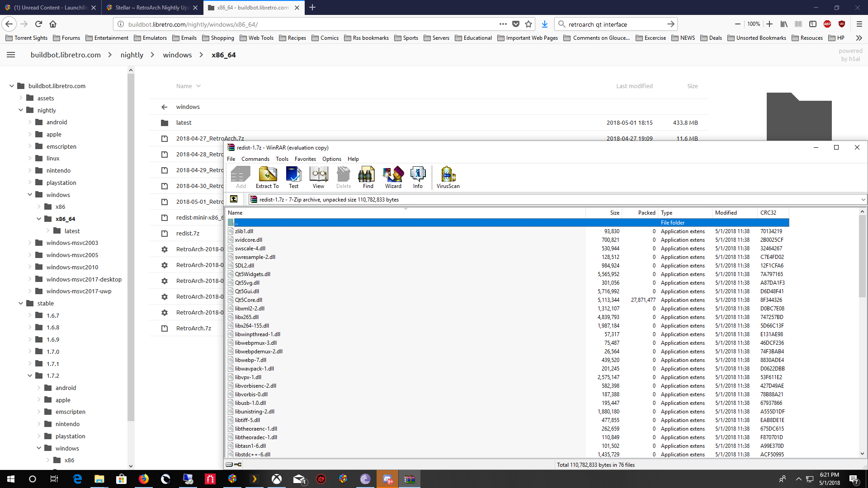Collapse the nightly tree folder
Image resolution: width=868 pixels, height=488 pixels.
21,110
